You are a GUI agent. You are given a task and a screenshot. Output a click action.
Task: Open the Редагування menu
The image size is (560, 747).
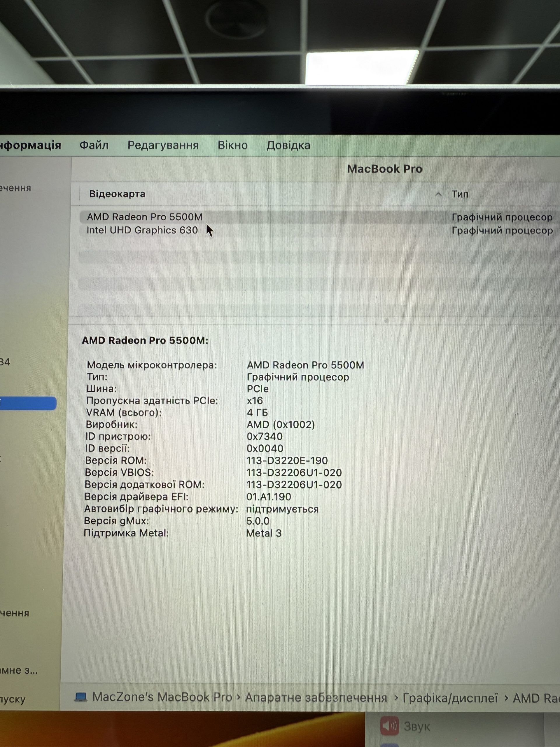coord(163,145)
